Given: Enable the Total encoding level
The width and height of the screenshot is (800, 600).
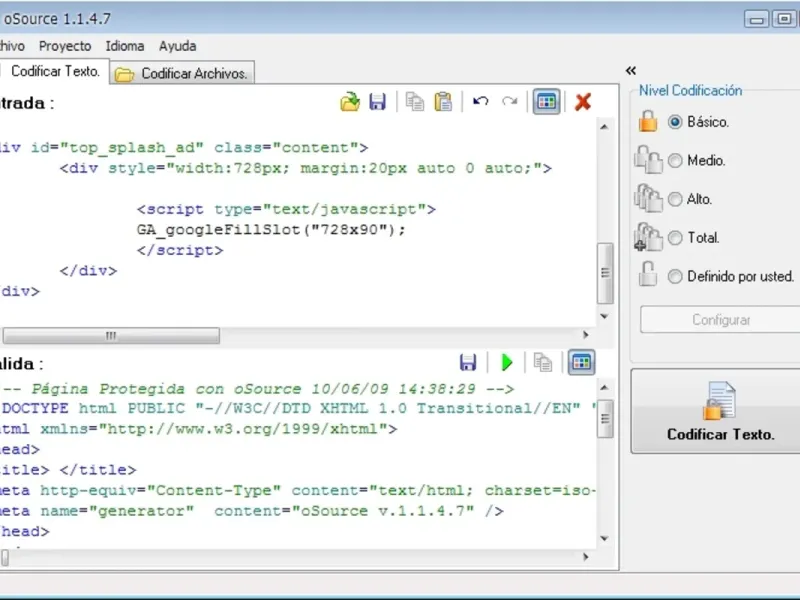Looking at the screenshot, I should pyautogui.click(x=675, y=238).
